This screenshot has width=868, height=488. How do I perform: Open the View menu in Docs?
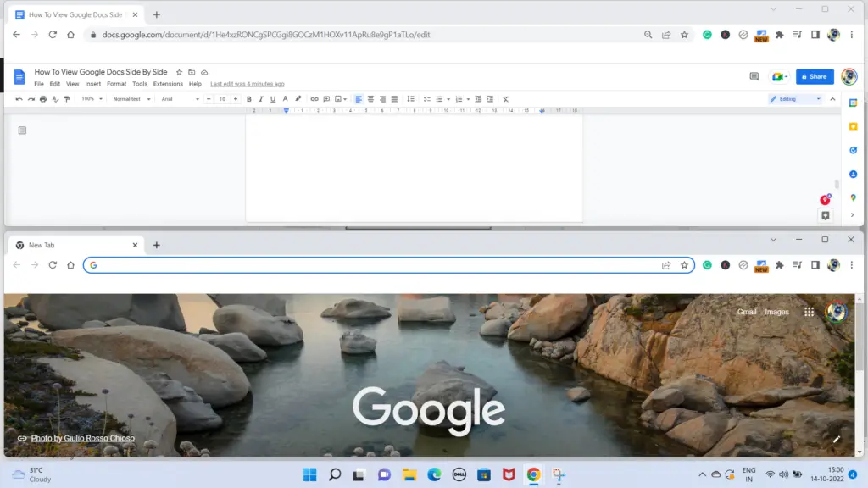[73, 84]
